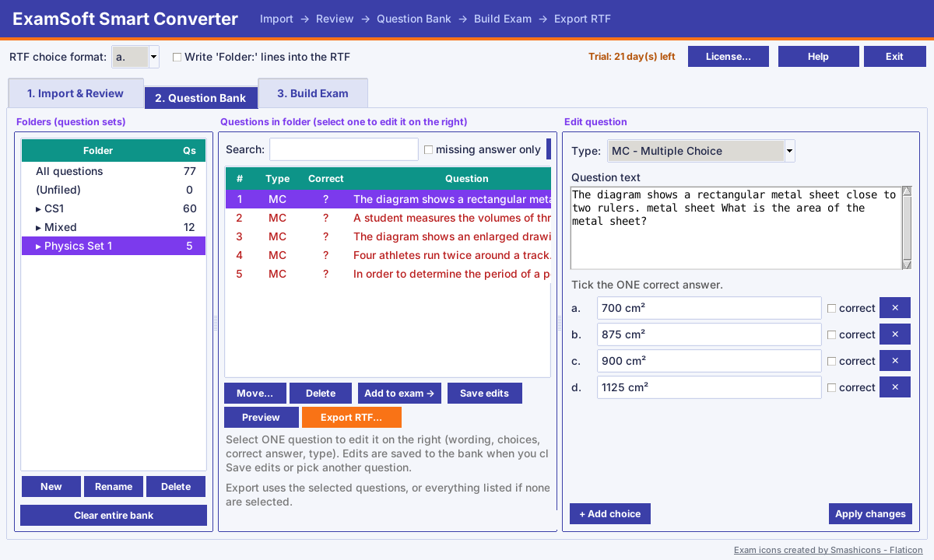Image resolution: width=934 pixels, height=560 pixels.
Task: Click Apply changes
Action: click(x=869, y=514)
